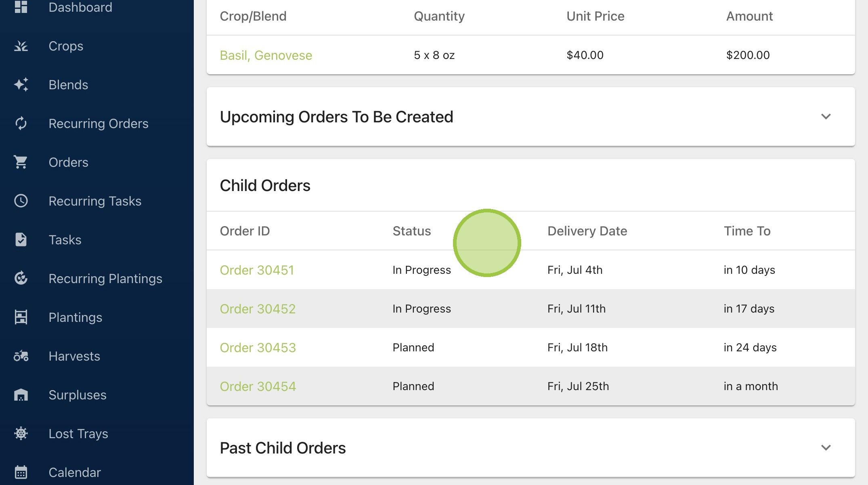Click the Crops sprout icon
The image size is (868, 485).
tap(21, 46)
